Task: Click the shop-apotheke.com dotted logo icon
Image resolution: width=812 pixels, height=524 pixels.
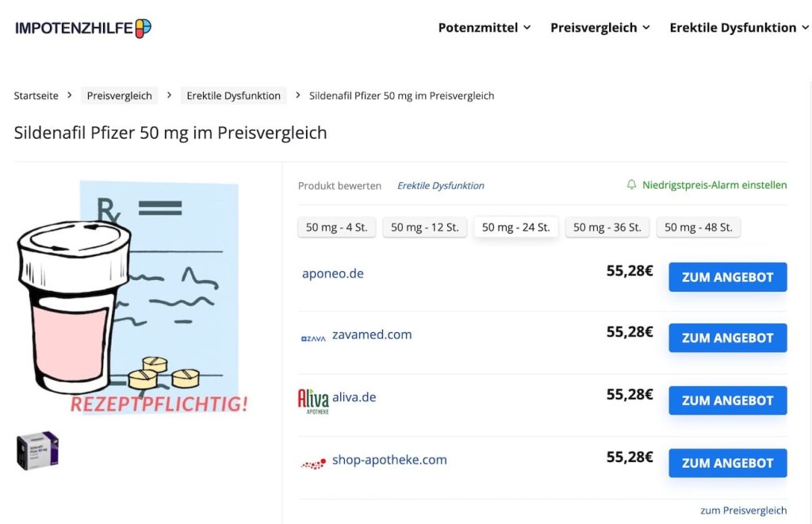Action: (x=312, y=461)
